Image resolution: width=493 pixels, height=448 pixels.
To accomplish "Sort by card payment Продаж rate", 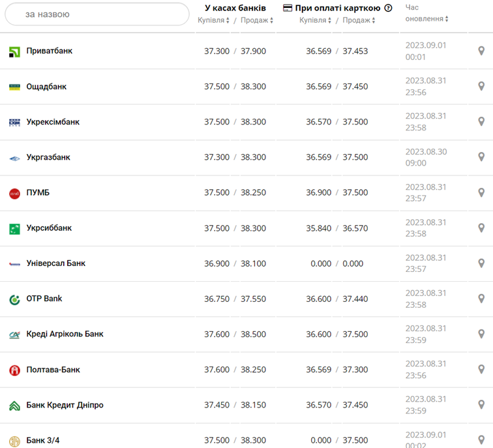I will coord(359,20).
